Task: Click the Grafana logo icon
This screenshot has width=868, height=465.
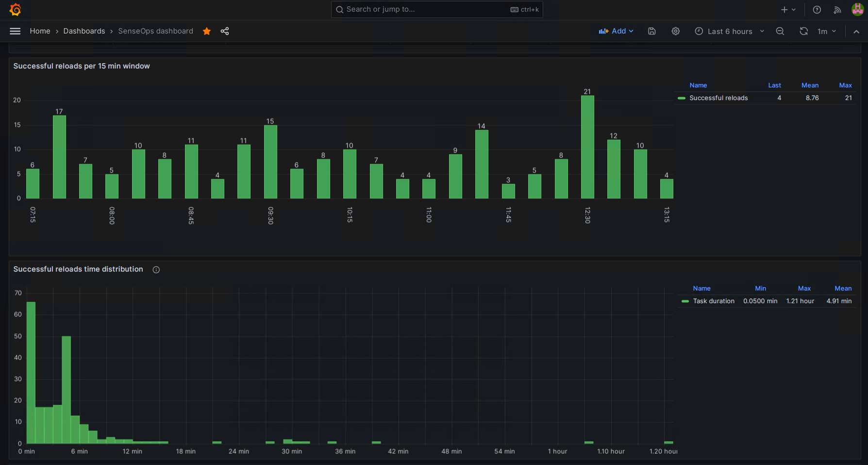Action: coord(15,10)
